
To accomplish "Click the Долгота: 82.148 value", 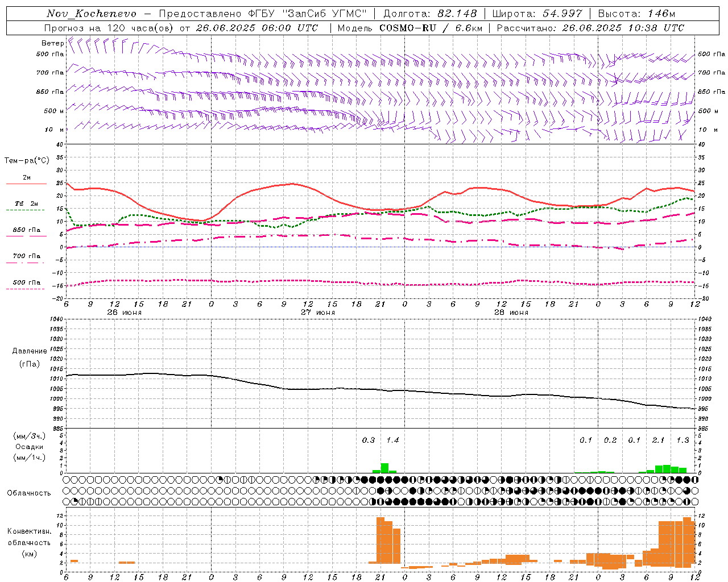I will (429, 14).
